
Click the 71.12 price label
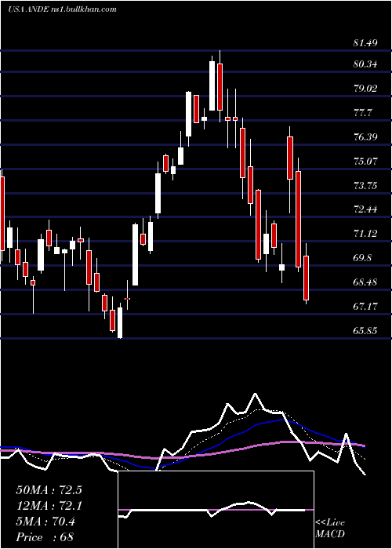[x=365, y=234]
